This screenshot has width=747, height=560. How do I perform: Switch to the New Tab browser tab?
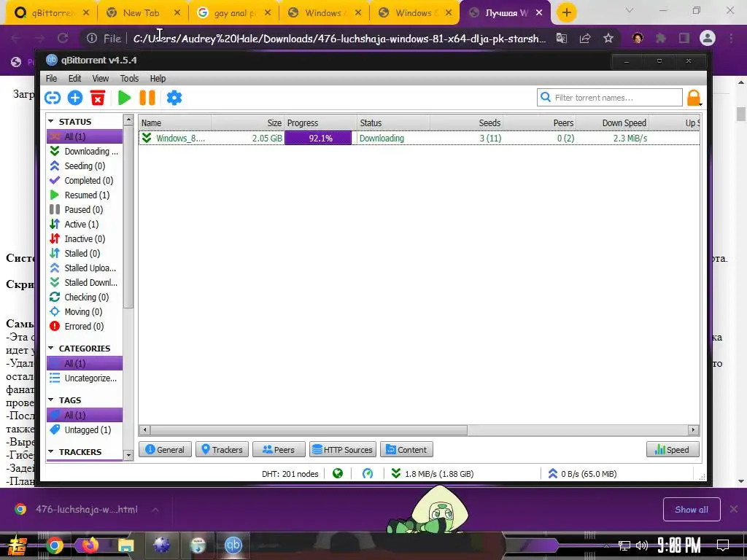142,13
